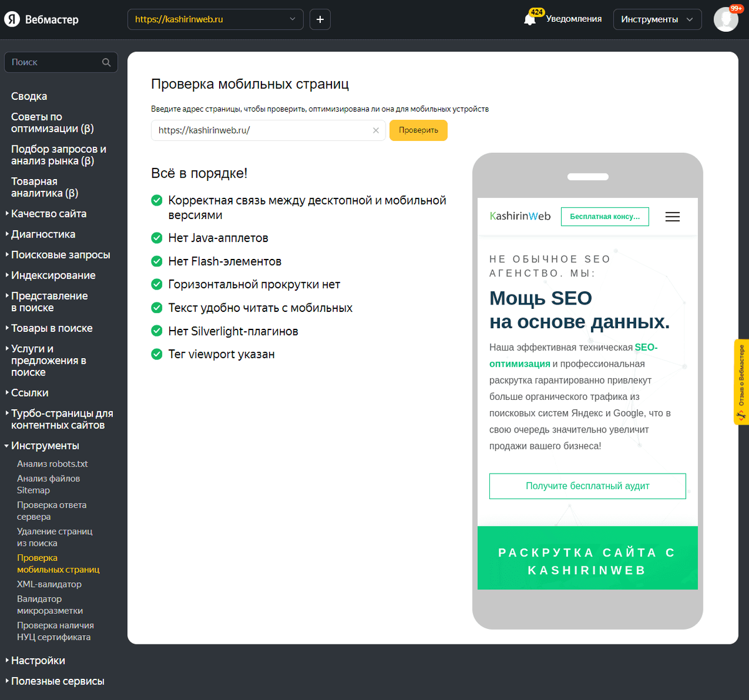Open Валидатор микроразметки tool

tap(50, 605)
